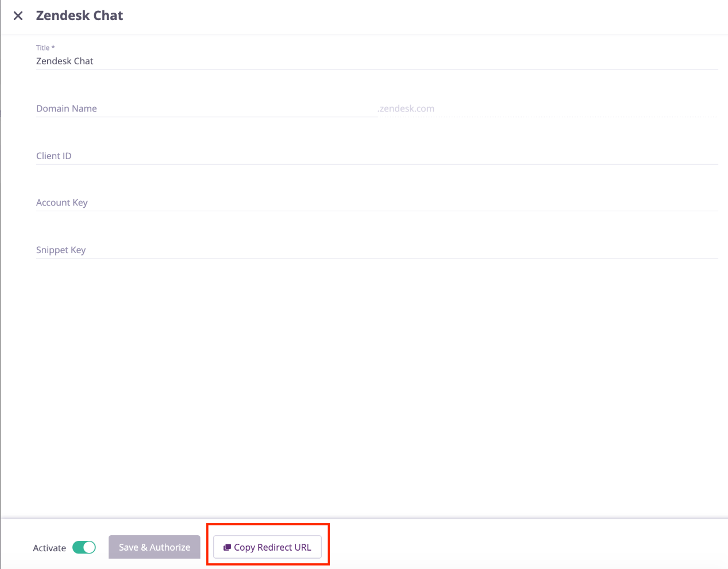Focus the Domain Name field
Image resolution: width=728 pixels, height=569 pixels.
tap(207, 109)
